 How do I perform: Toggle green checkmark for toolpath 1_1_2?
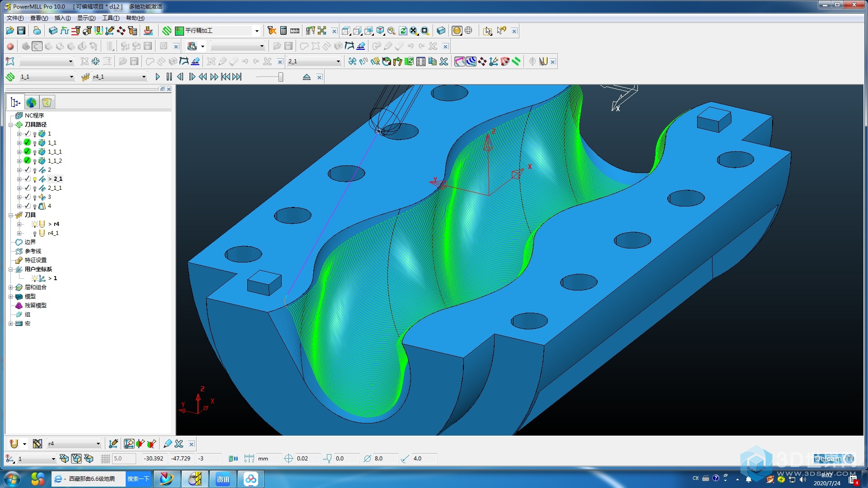click(27, 160)
